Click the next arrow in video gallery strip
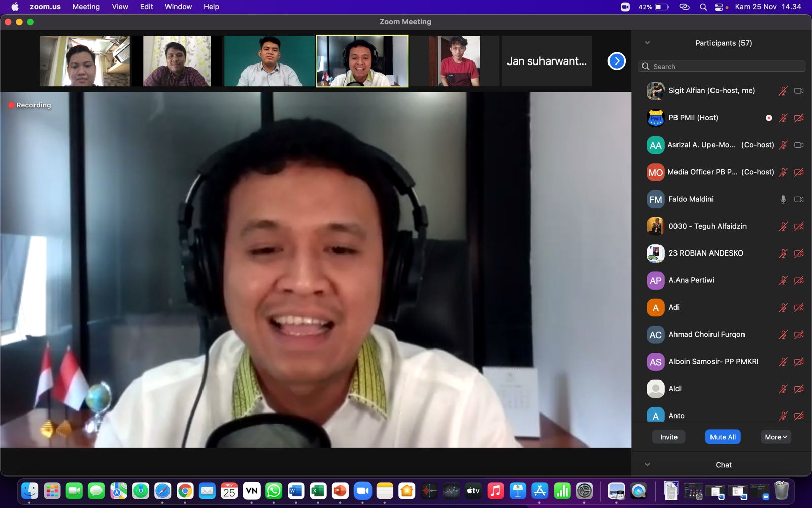Screen dimensions: 812x508 (617, 61)
